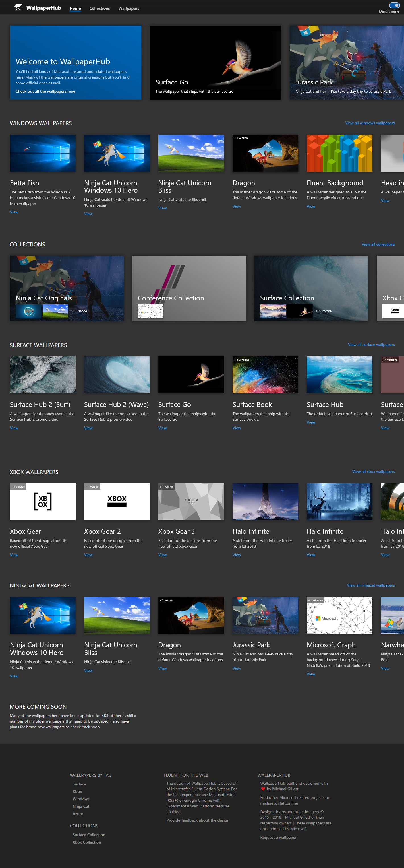The image size is (404, 868).
Task: Click the Microsoft Graph preview in Conference Collection
Action: (150, 311)
